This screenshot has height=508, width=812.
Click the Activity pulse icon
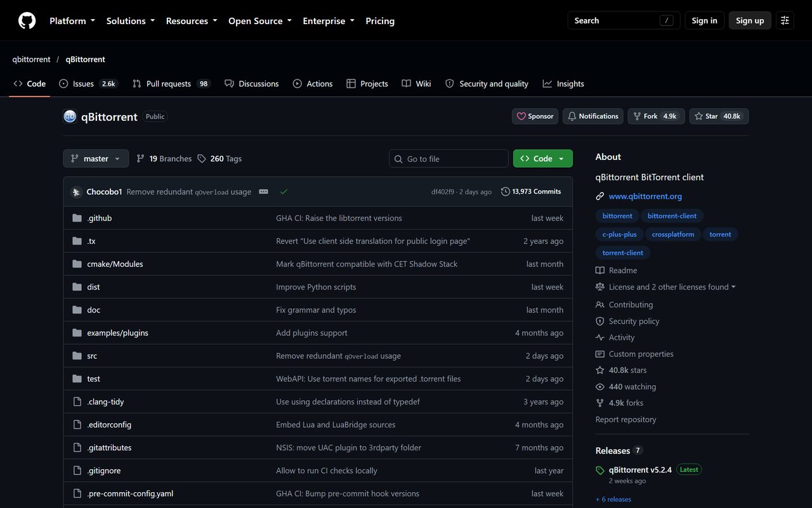pos(600,338)
